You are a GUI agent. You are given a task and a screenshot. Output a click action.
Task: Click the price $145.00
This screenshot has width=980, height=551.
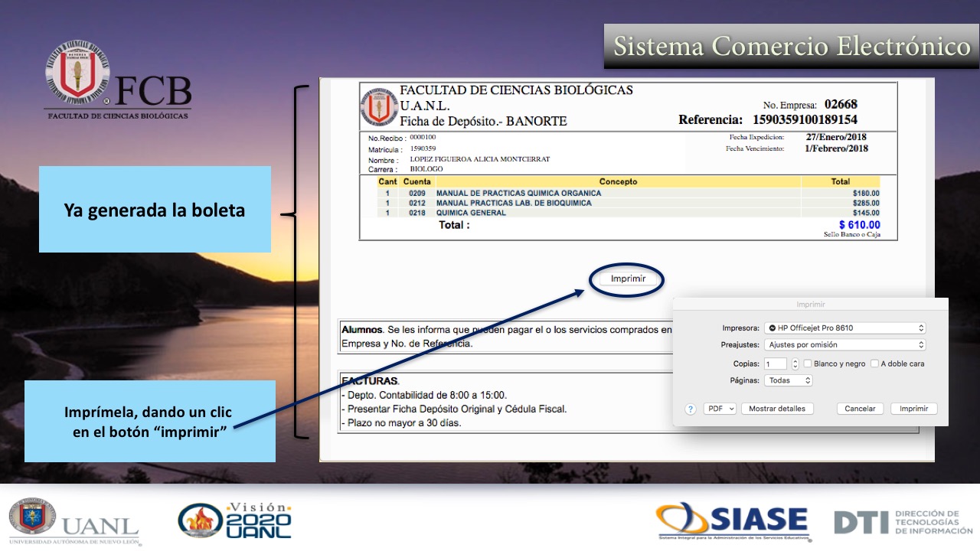pyautogui.click(x=866, y=213)
